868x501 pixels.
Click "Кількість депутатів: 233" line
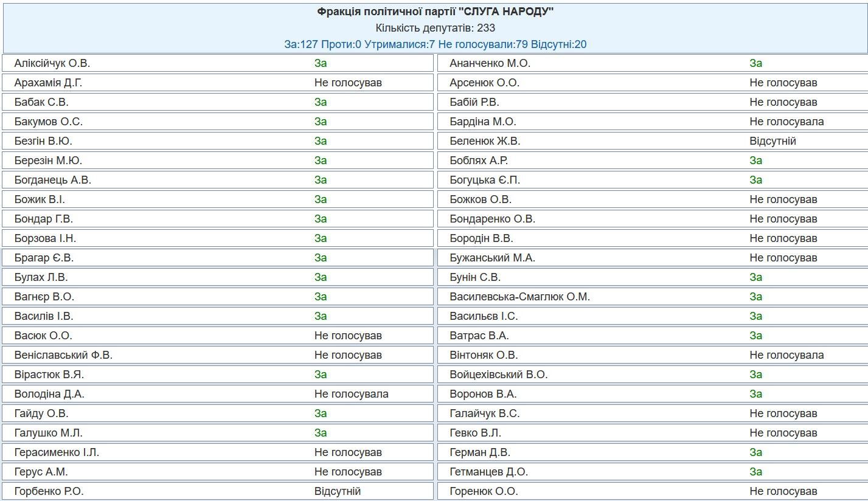point(435,28)
